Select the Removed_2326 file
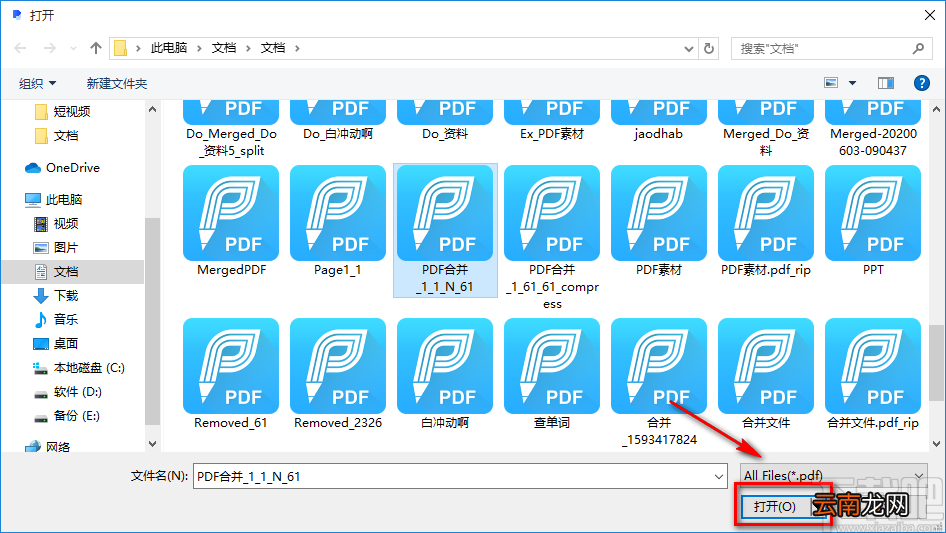This screenshot has height=533, width=946. (338, 366)
